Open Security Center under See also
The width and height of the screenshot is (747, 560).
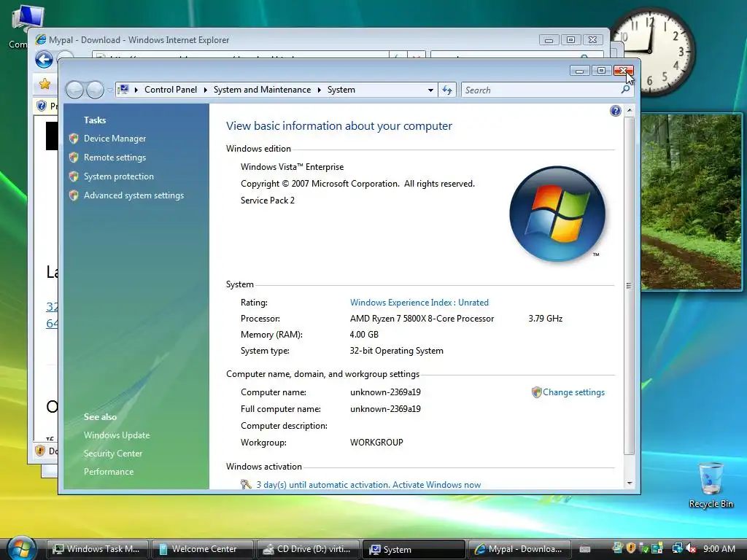[113, 454]
